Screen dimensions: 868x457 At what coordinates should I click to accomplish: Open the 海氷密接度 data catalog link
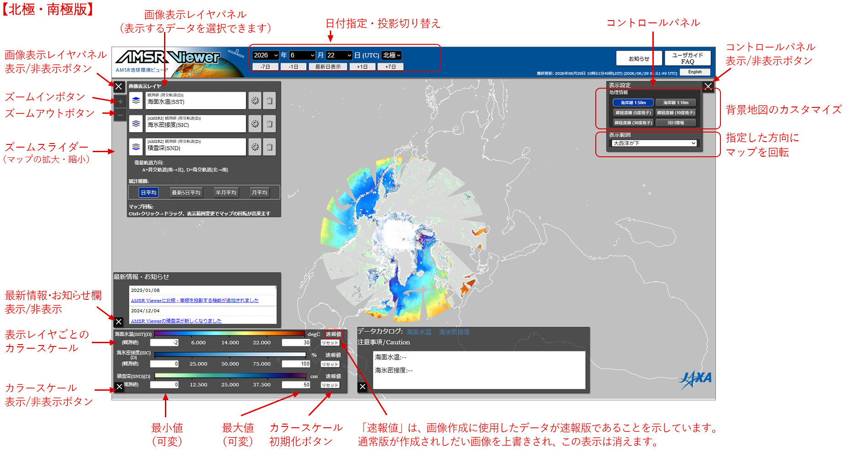455,332
